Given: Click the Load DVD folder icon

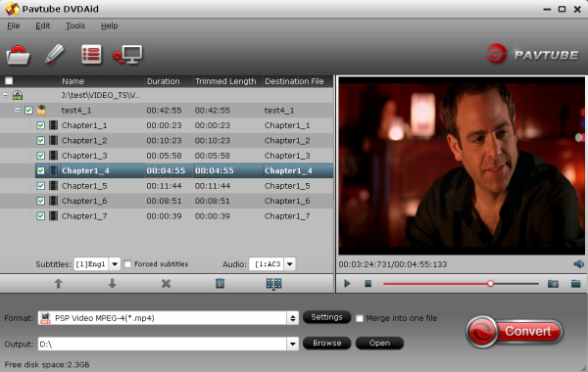Looking at the screenshot, I should [x=18, y=55].
